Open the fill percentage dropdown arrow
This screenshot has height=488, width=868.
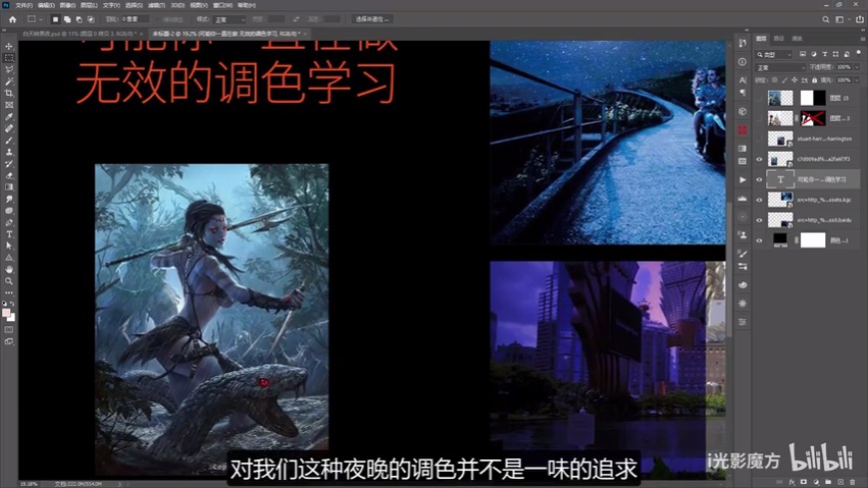857,80
